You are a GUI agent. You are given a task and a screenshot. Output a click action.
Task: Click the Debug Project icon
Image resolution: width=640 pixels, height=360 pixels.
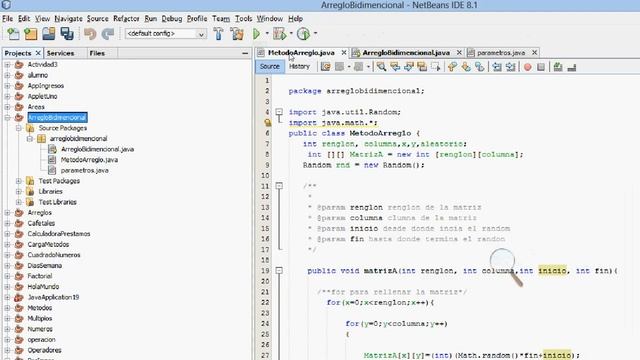280,34
